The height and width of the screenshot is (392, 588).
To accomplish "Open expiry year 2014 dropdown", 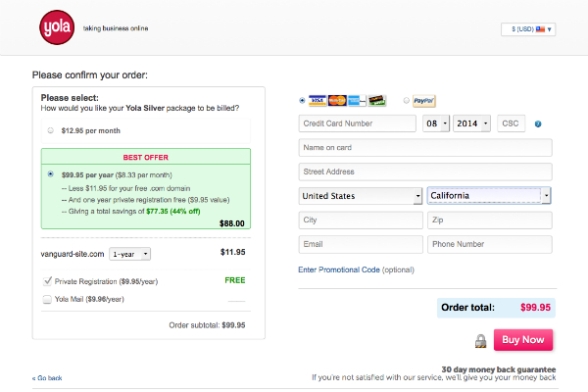I will click(x=471, y=123).
